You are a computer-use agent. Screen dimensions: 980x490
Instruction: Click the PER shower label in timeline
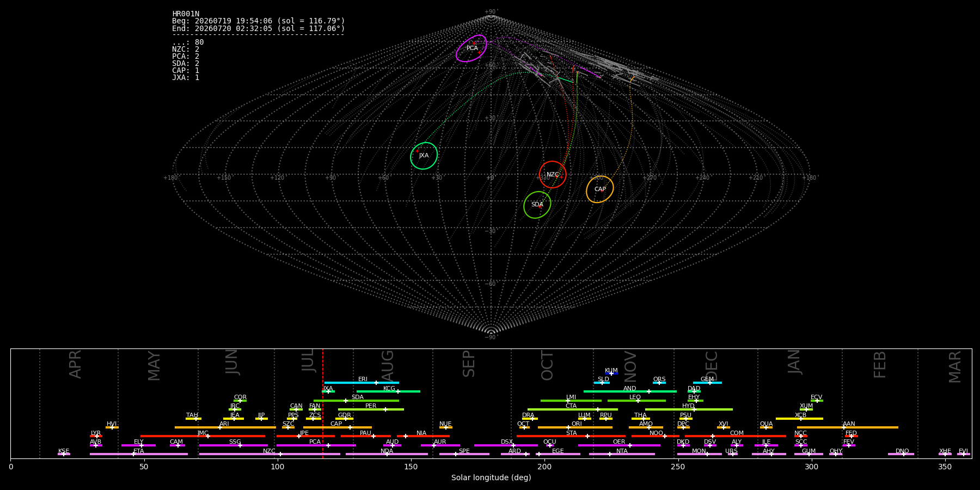tap(371, 406)
